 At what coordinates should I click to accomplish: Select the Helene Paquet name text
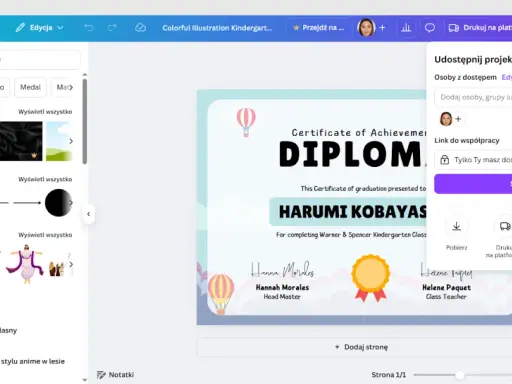pyautogui.click(x=446, y=287)
